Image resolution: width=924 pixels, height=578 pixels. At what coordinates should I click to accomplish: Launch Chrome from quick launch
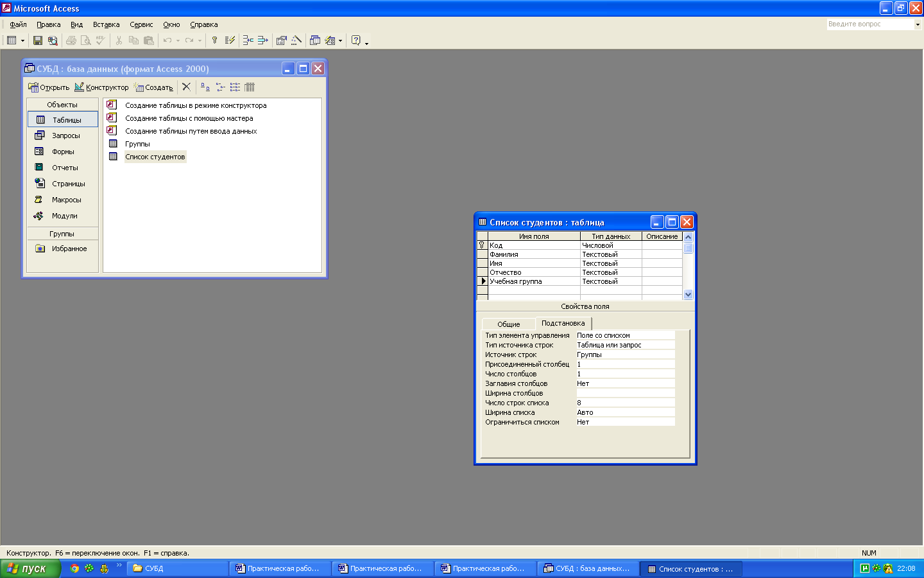[x=74, y=568]
